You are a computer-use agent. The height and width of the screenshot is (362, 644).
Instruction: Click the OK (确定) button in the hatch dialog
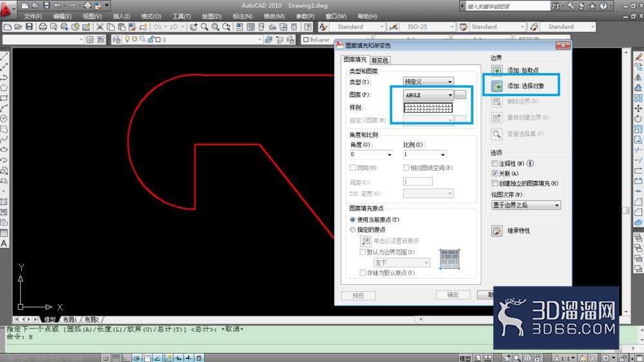[453, 294]
